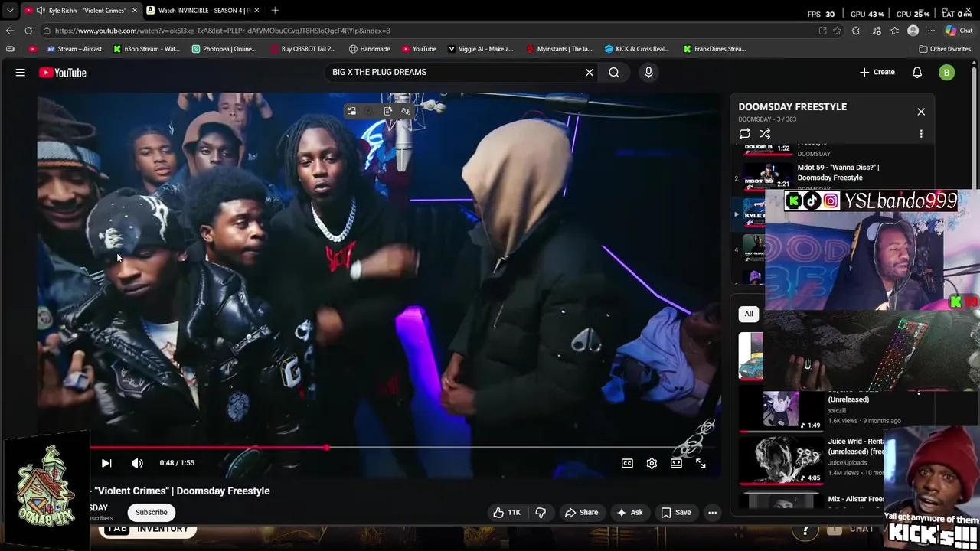This screenshot has width=980, height=551.
Task: Like the video with 11K likes
Action: [507, 513]
